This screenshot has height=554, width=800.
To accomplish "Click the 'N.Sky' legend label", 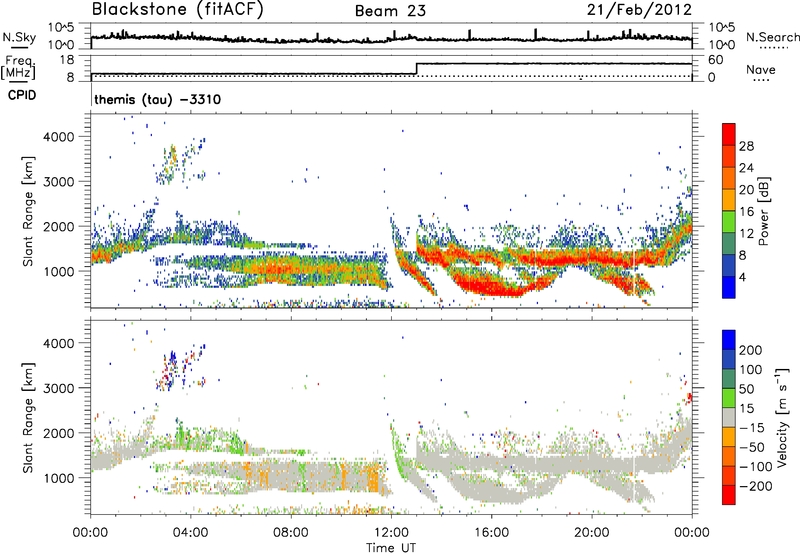I will (19, 37).
